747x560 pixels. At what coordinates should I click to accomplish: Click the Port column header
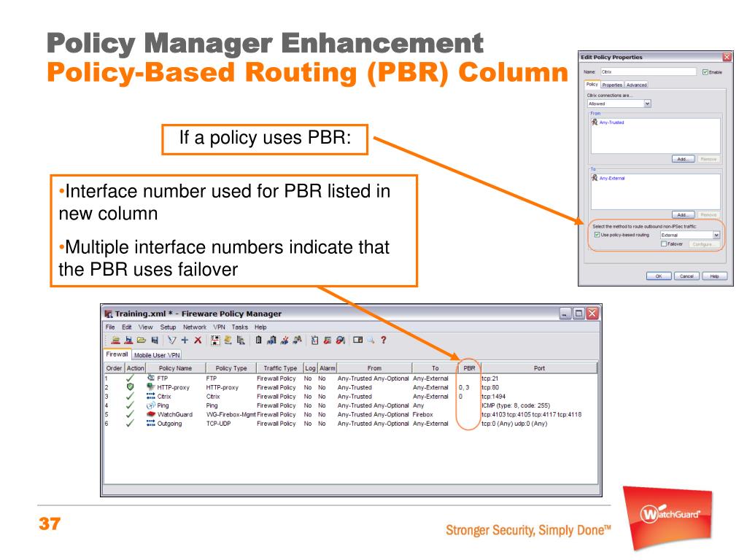pos(539,368)
